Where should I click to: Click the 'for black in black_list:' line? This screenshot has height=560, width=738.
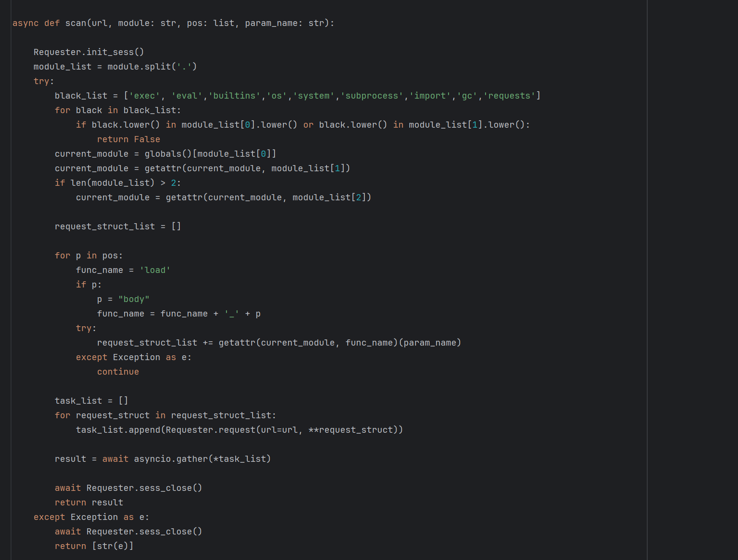[x=118, y=110]
